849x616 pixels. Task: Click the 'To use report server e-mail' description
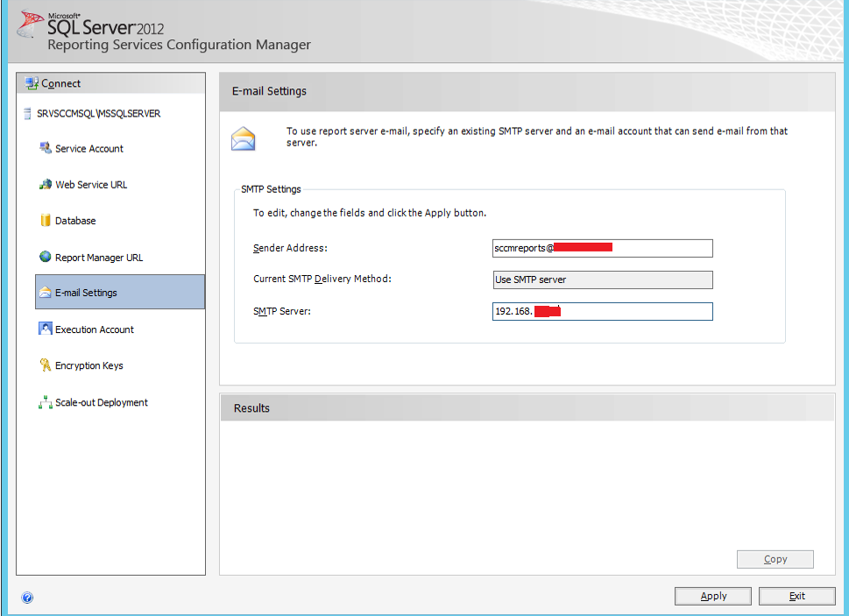pos(536,137)
